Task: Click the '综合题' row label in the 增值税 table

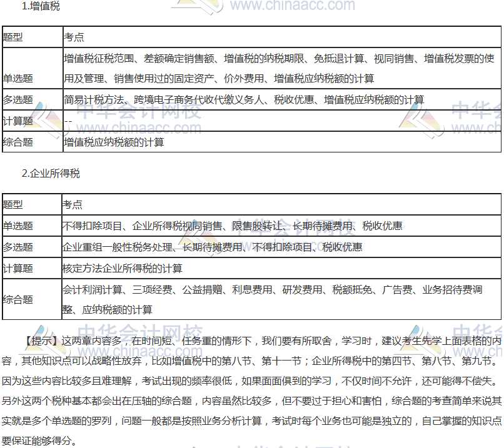Action: (18, 142)
